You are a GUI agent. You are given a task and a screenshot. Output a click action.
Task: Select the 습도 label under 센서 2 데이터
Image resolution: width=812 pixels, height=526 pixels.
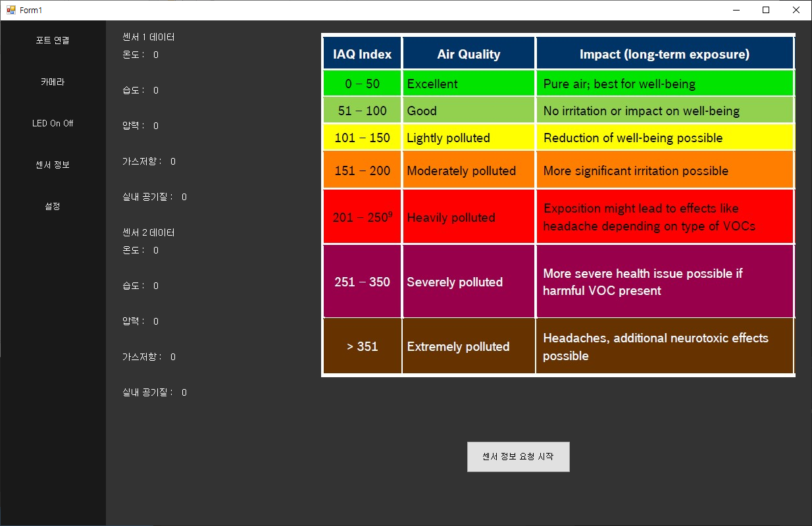[134, 286]
